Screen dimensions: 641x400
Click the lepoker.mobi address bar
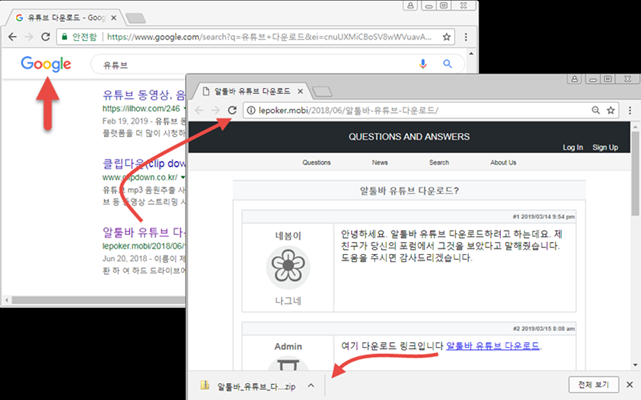[x=420, y=109]
